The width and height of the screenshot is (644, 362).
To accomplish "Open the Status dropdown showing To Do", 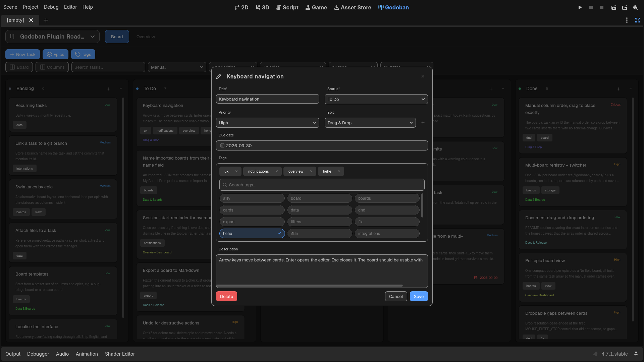I will (376, 99).
